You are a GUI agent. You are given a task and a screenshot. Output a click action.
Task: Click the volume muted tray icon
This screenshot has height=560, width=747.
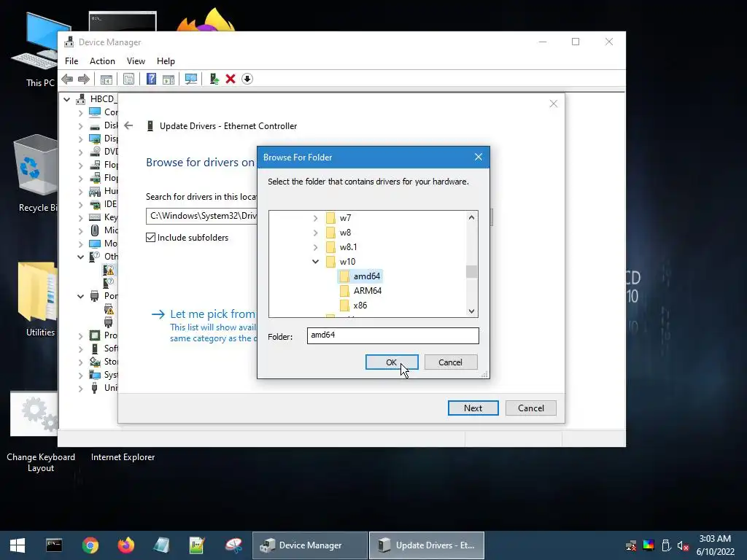[x=683, y=545]
